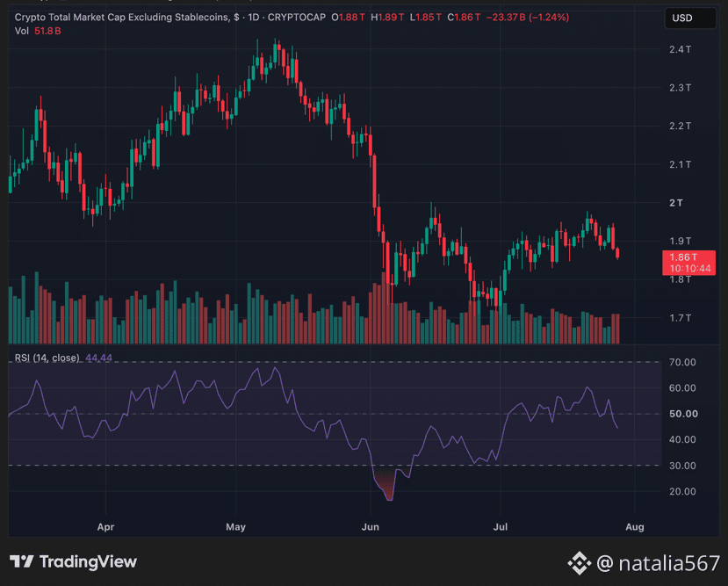Screen dimensions: 728x586
Task: Click the 70.00 RSI axis label
Action: click(x=682, y=362)
